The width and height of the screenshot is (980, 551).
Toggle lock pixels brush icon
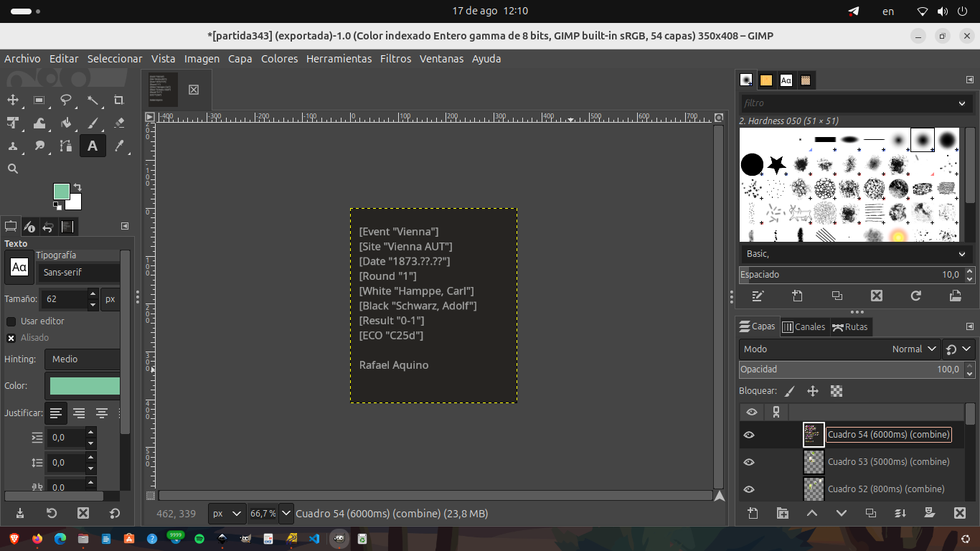[x=790, y=391]
